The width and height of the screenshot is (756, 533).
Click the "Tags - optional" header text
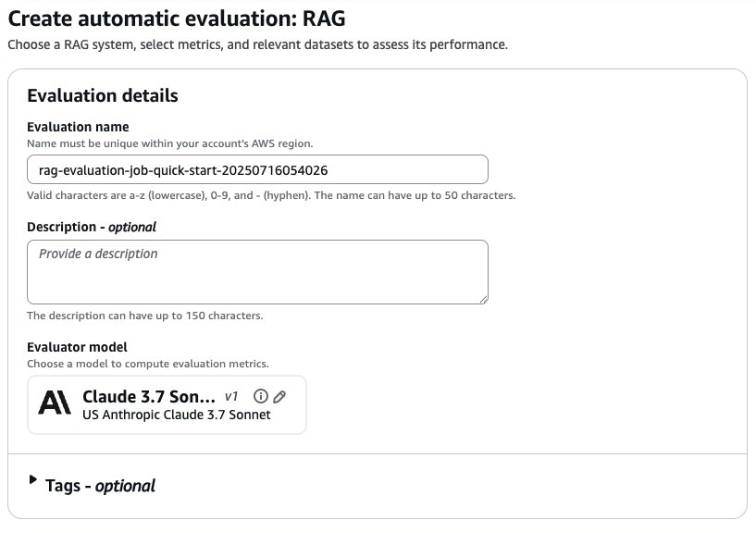point(100,485)
